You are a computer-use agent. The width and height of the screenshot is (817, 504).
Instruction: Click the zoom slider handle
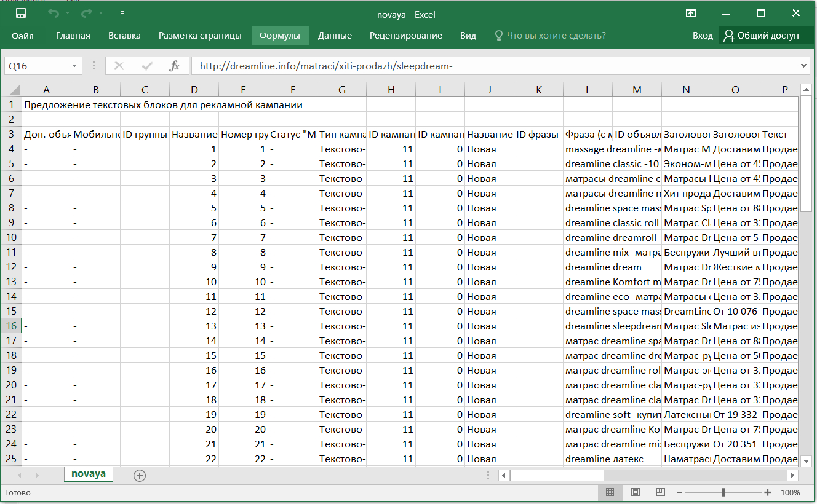click(x=723, y=492)
